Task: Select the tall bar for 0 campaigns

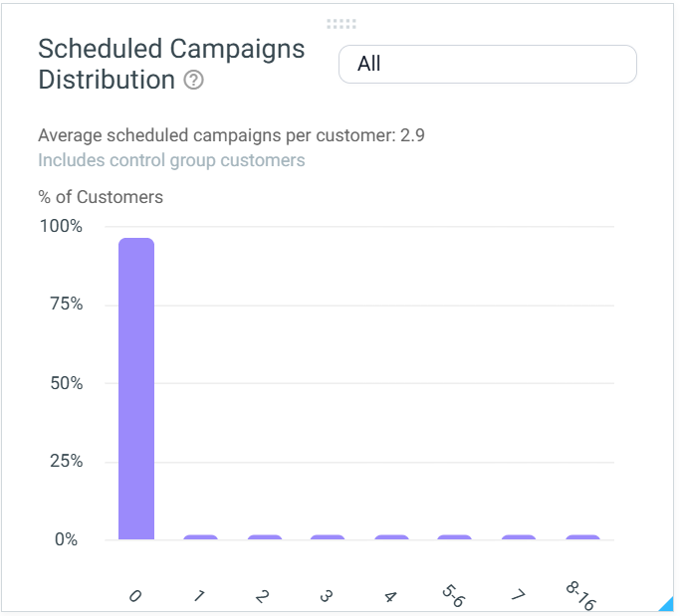Action: 136,388
